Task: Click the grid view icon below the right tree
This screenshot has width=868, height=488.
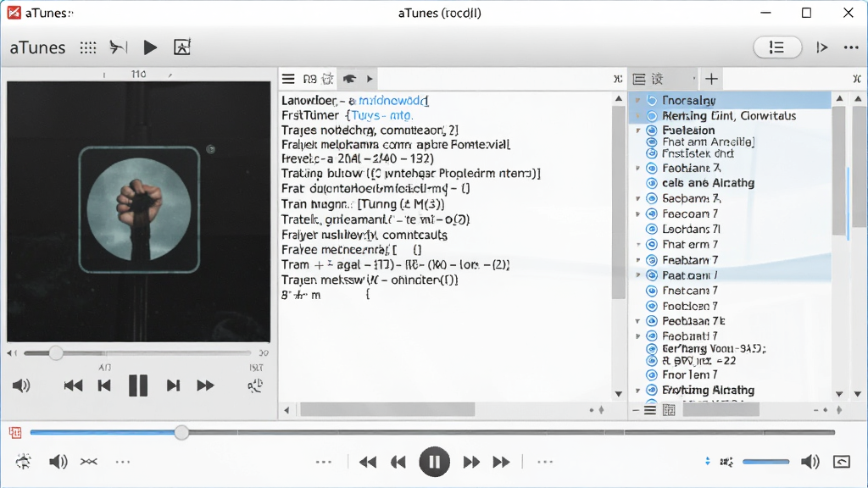Action: tap(669, 410)
